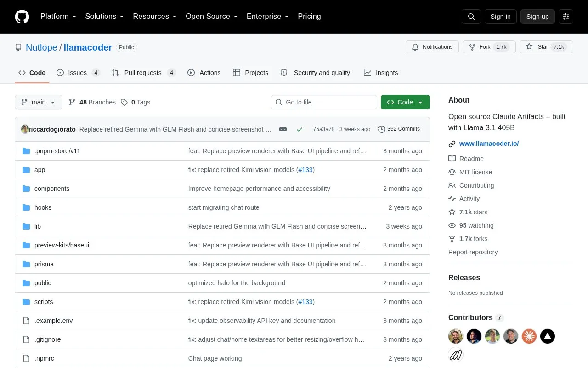Viewport: 588px width, 368px height.
Task: Switch to the Pull requests tab
Action: [144, 73]
